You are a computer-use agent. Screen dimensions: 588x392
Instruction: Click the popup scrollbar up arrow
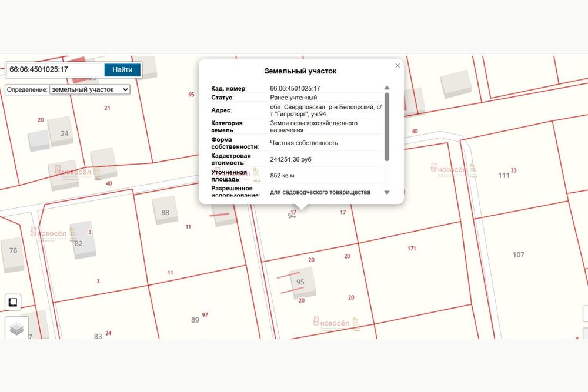[x=386, y=88]
